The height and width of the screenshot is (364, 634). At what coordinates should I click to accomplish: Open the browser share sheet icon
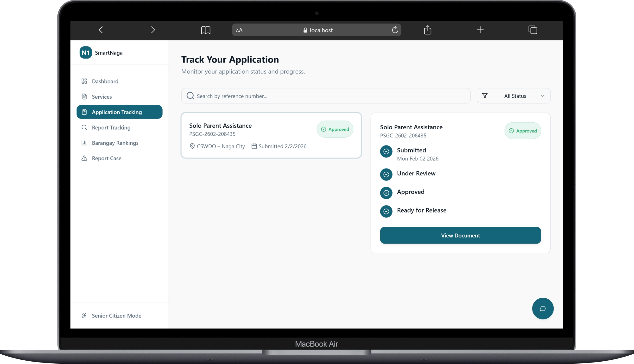(428, 30)
